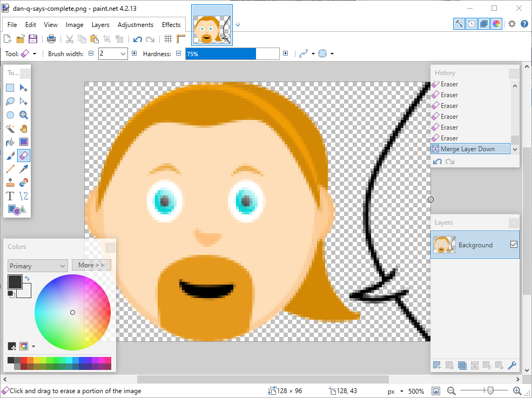Select the Paint Bucket tool
The image size is (532, 398).
tap(10, 142)
